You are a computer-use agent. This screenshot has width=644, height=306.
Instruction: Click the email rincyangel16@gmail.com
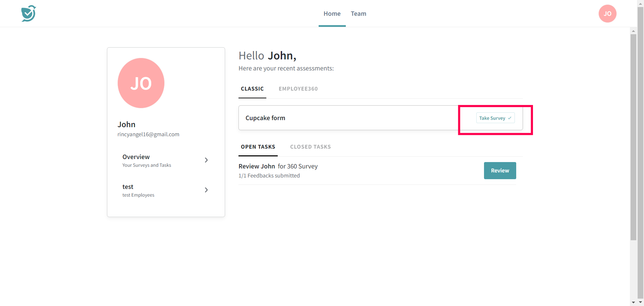pos(148,135)
